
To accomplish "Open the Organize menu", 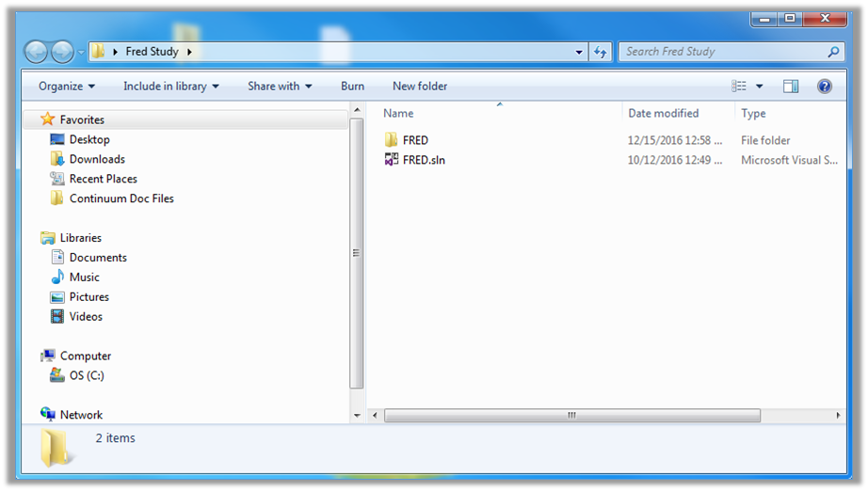I will (x=67, y=87).
